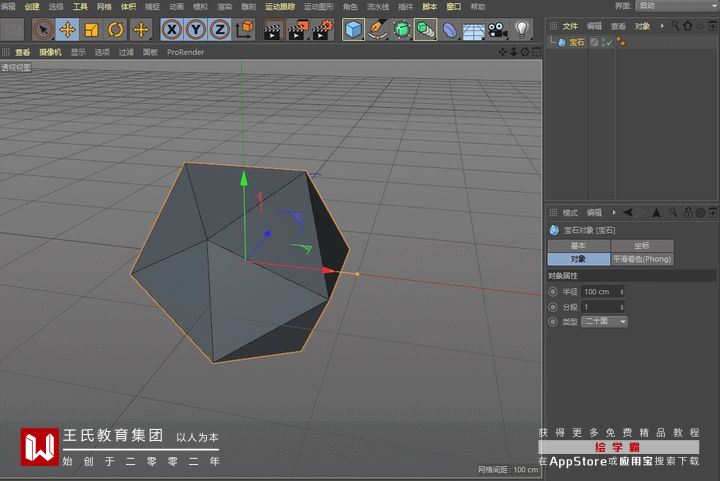Open the viewport ProRender menu
The width and height of the screenshot is (720, 481).
coord(185,52)
